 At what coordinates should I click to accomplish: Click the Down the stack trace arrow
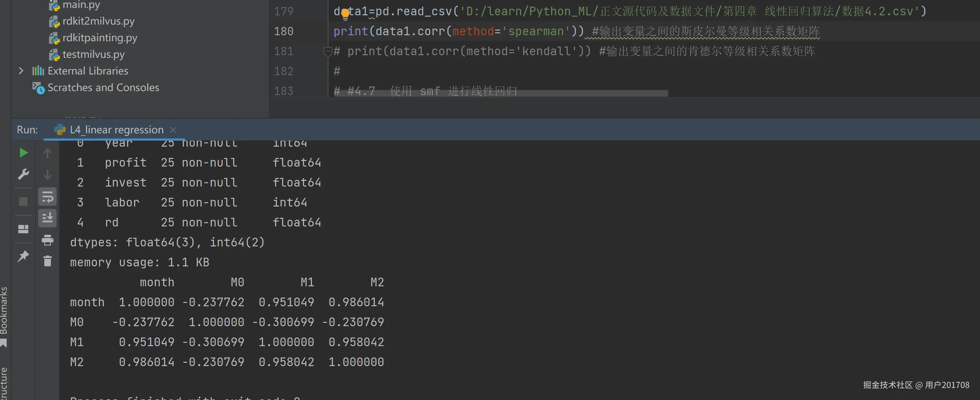coord(48,175)
